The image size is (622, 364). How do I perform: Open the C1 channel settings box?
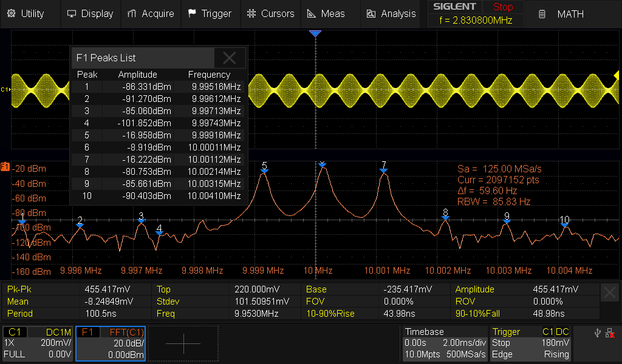pyautogui.click(x=38, y=343)
